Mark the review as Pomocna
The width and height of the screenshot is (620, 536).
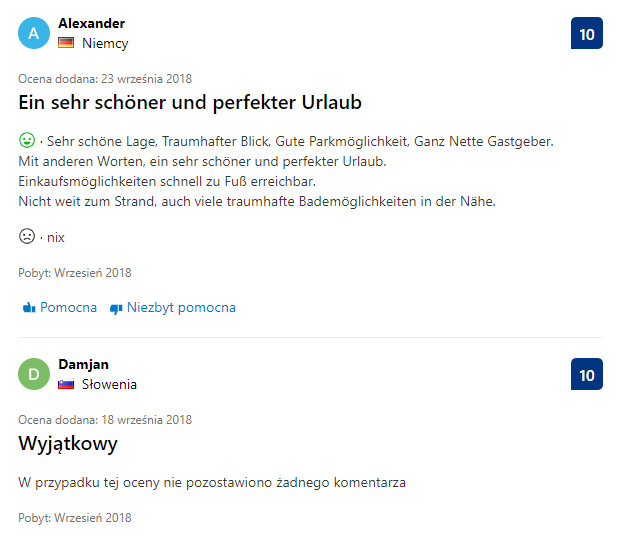tap(68, 308)
